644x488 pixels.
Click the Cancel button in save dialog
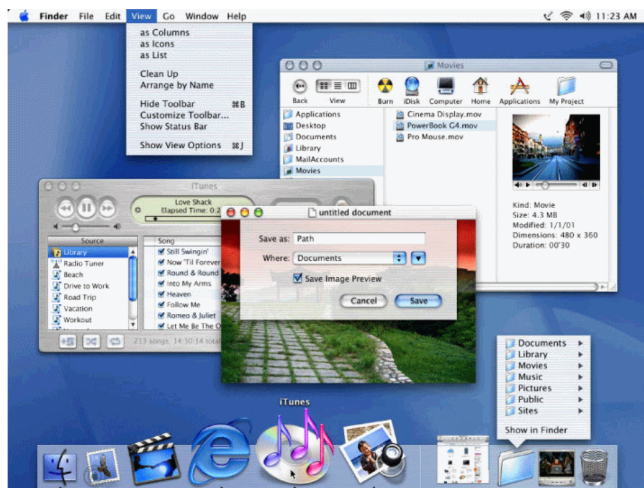pos(363,301)
